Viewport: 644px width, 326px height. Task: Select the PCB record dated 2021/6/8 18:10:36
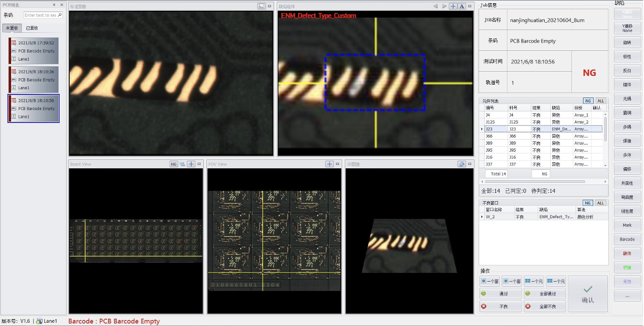[x=33, y=79]
